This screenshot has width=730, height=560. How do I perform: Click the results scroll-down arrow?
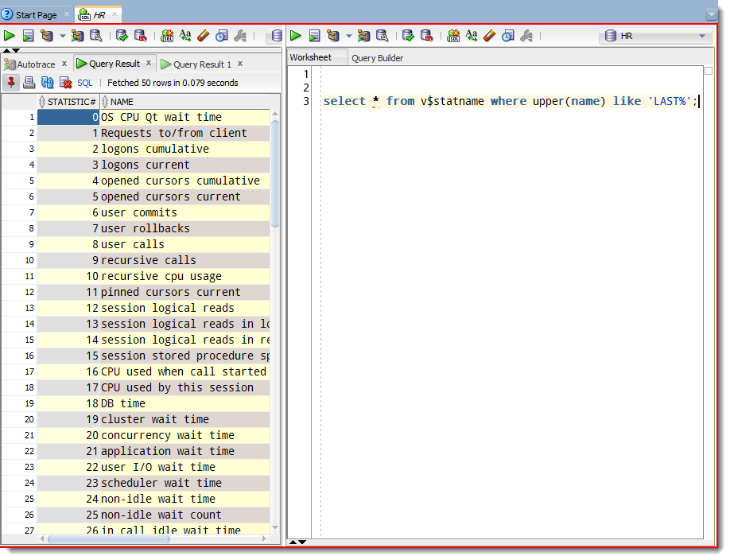(275, 527)
